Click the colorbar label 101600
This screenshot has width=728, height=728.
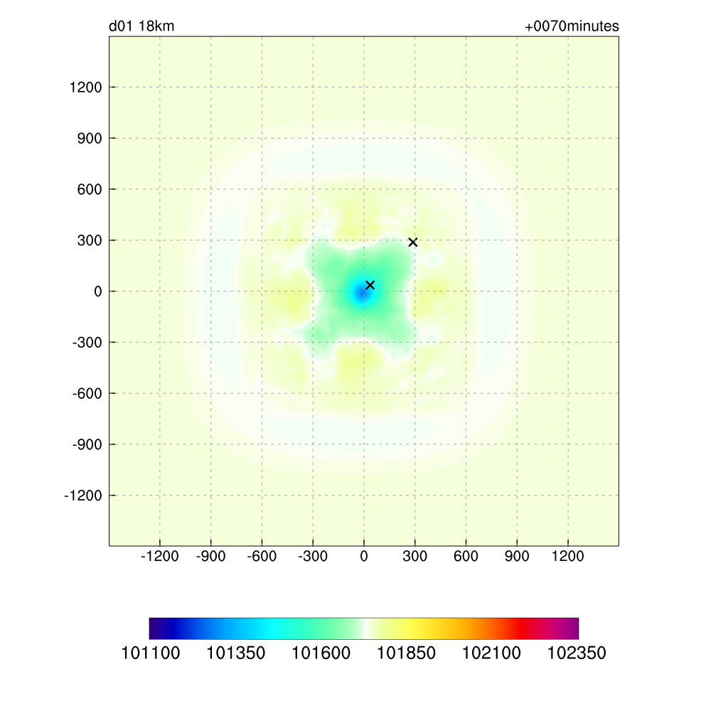pyautogui.click(x=321, y=653)
